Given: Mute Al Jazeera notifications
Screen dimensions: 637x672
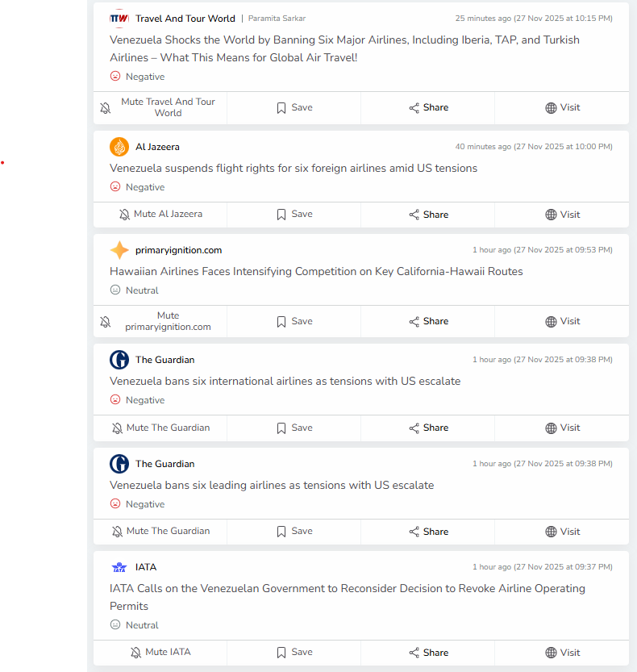Looking at the screenshot, I should pyautogui.click(x=160, y=215).
